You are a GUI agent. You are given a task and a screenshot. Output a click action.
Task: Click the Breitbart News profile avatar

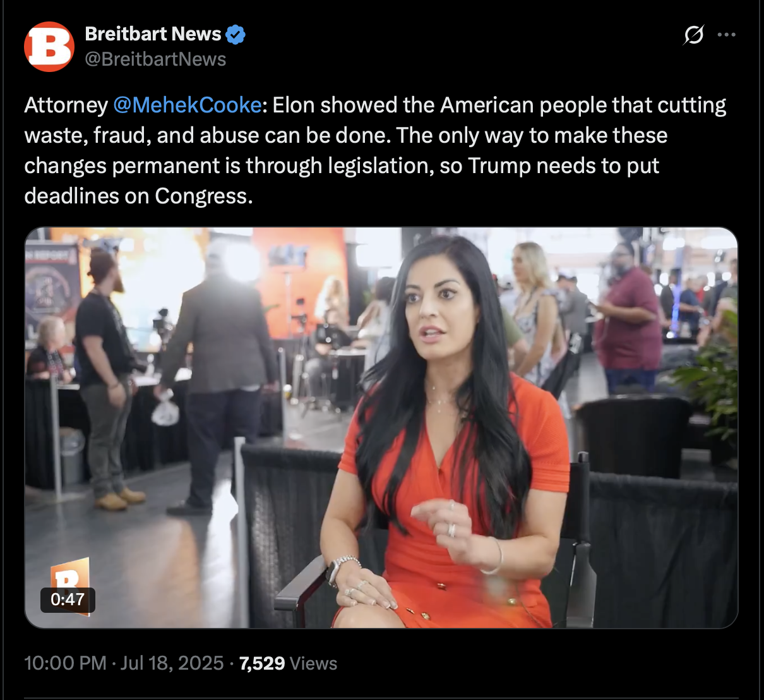click(x=49, y=47)
